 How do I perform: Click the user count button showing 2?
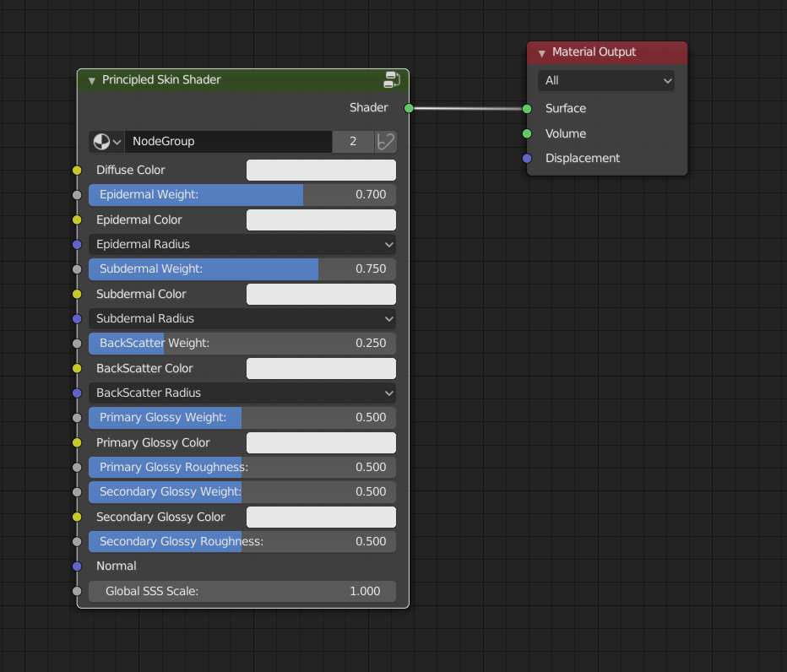(353, 142)
